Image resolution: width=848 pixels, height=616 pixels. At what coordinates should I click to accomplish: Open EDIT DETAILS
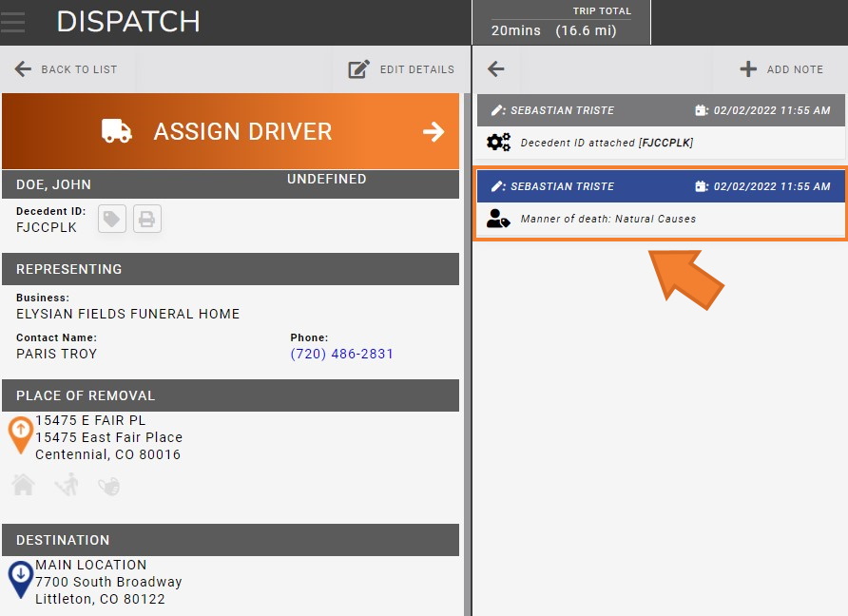pyautogui.click(x=417, y=69)
